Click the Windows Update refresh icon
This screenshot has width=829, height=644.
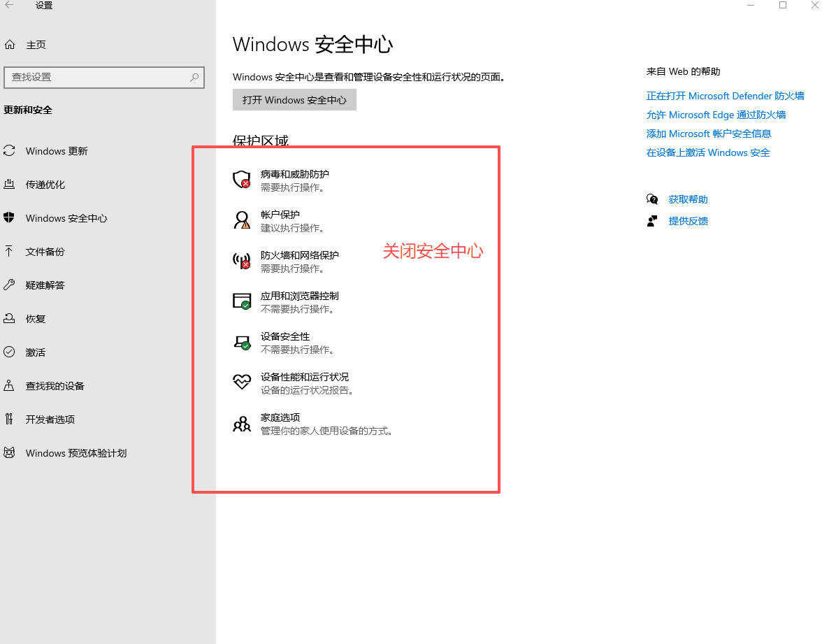click(x=9, y=151)
